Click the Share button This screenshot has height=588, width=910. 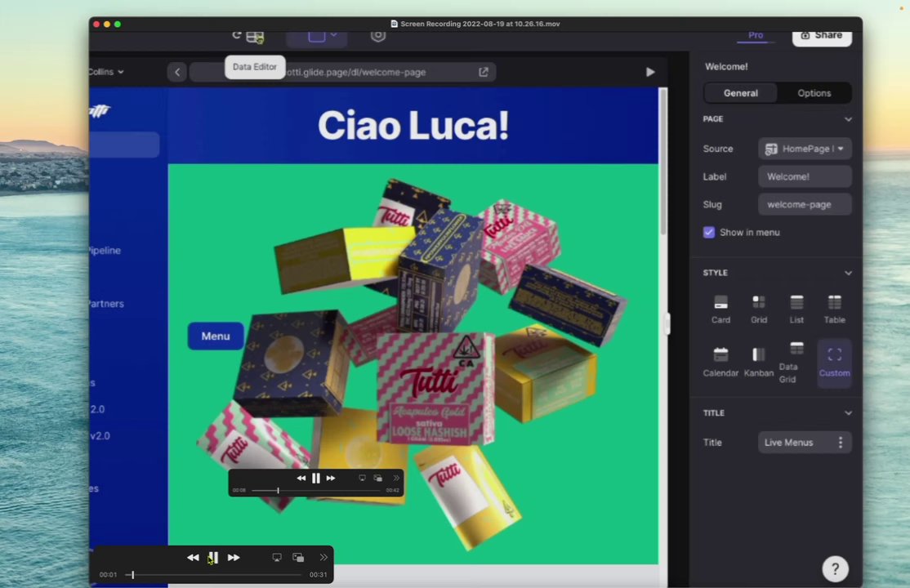[x=822, y=36]
